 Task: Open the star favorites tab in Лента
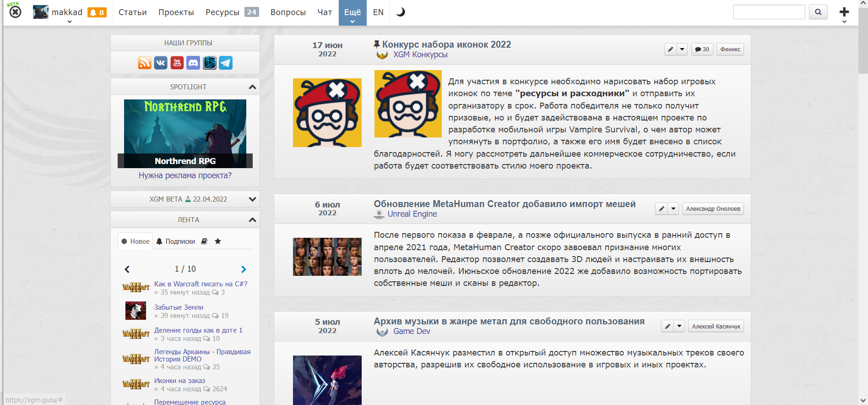click(218, 241)
